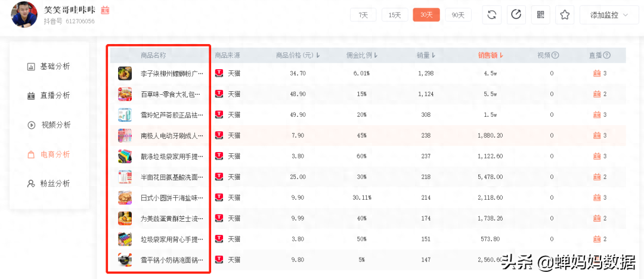Open 雪玲妃芦荟胶 product name link

[172, 114]
